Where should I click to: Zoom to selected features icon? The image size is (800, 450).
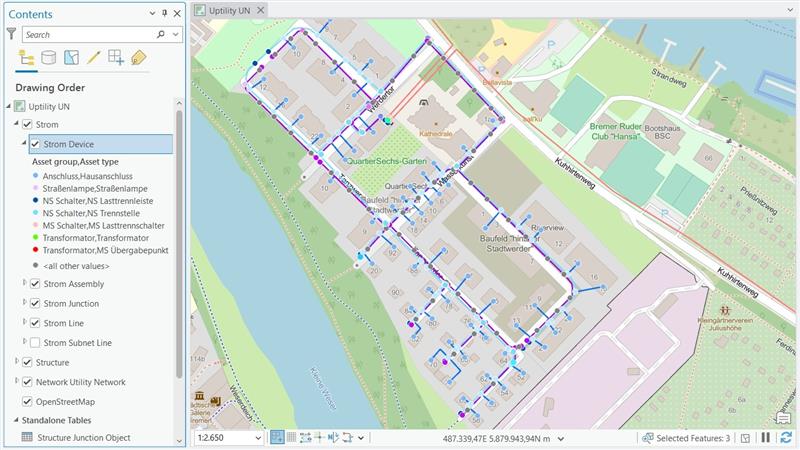(x=647, y=438)
